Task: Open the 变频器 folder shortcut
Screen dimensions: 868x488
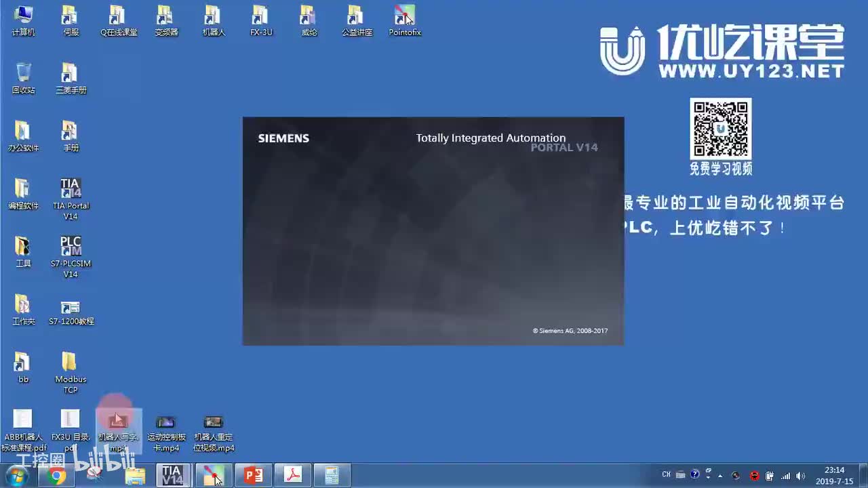Action: coord(166,20)
